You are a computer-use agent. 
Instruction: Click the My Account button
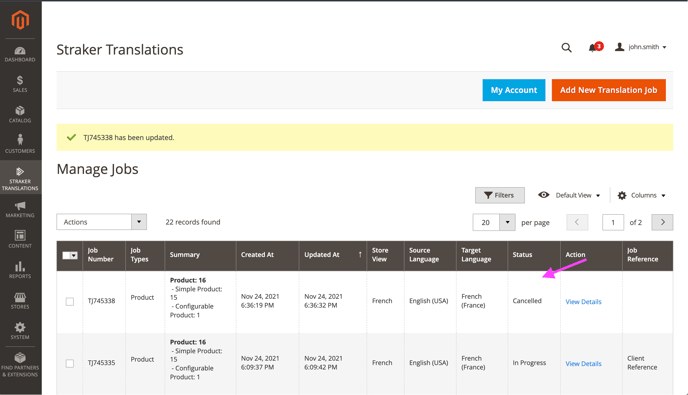click(514, 90)
